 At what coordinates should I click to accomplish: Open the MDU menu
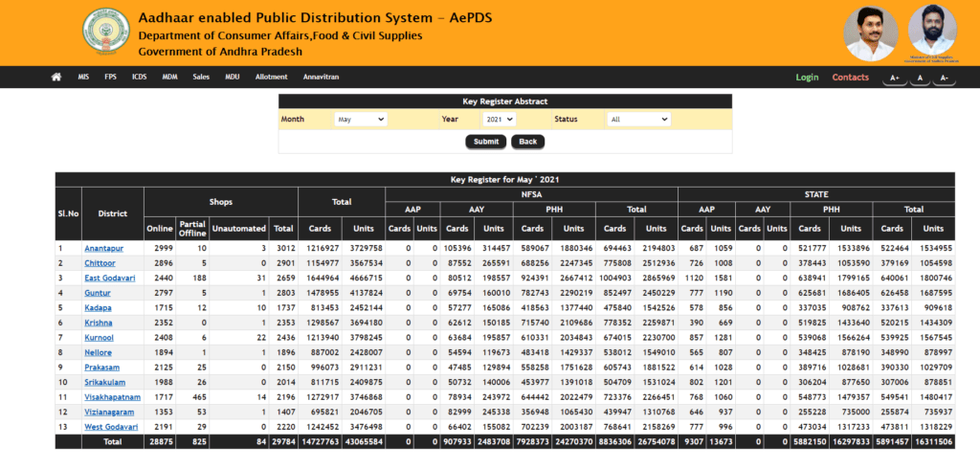[233, 77]
